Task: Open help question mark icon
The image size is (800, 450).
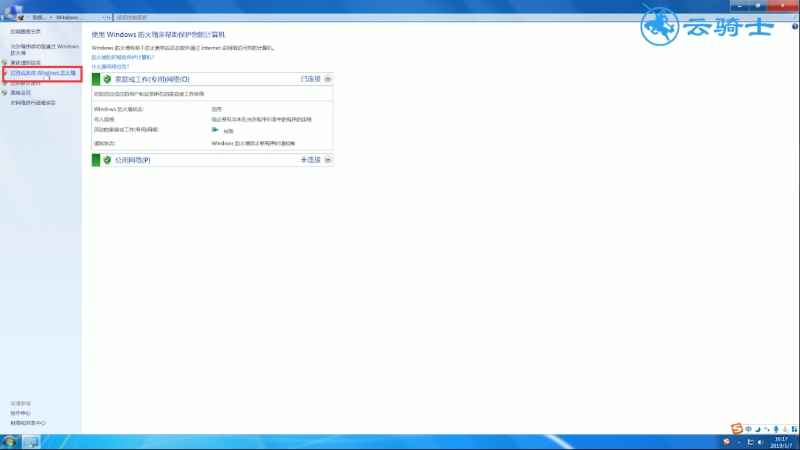Action: click(795, 27)
